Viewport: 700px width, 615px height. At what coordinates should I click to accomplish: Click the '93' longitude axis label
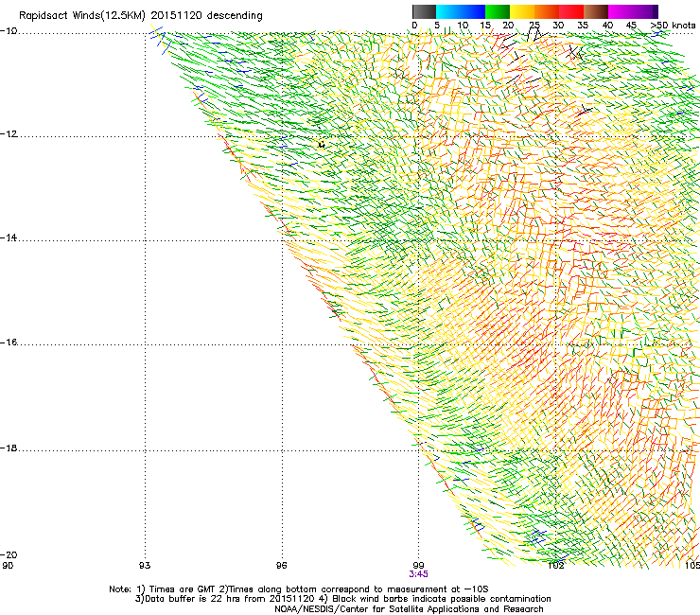click(145, 566)
